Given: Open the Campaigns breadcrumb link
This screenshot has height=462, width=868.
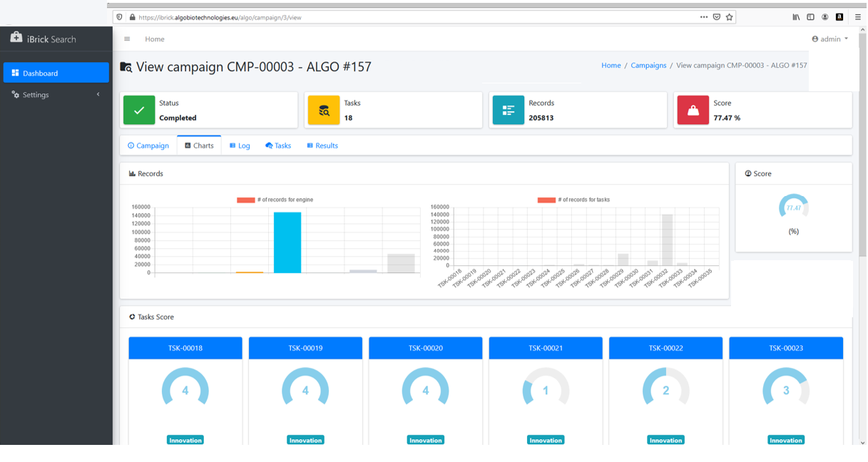Looking at the screenshot, I should pyautogui.click(x=648, y=66).
